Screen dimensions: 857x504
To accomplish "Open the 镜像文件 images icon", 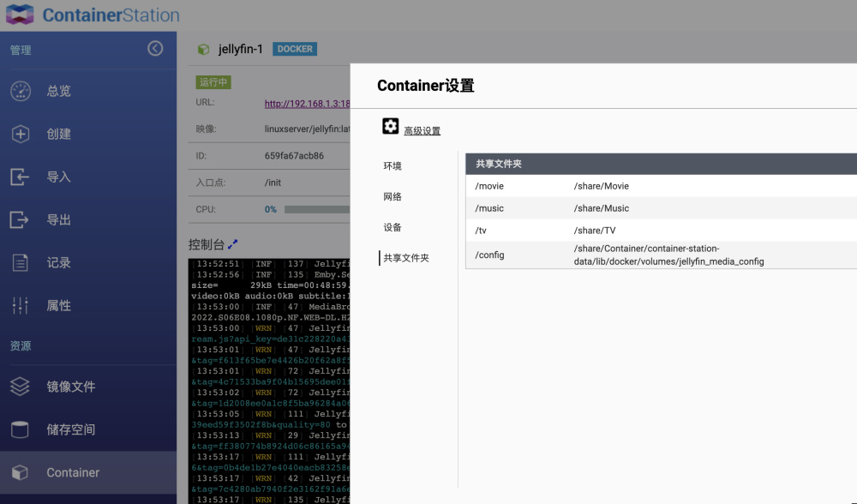I will 21,387.
